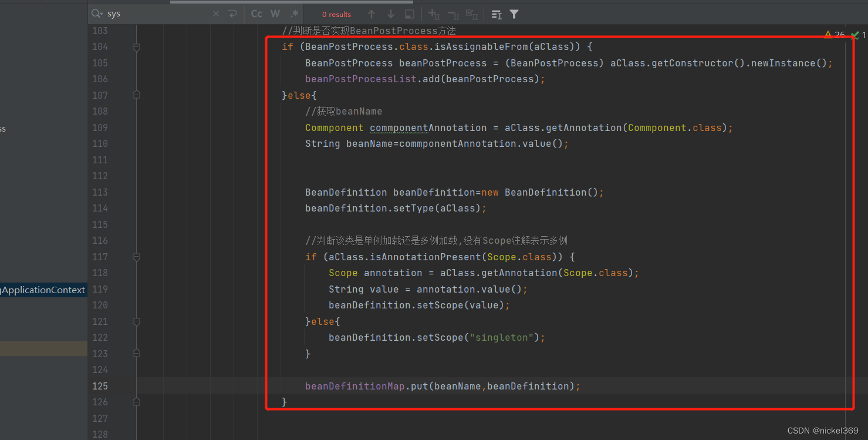Click line number 104 in gutter

[x=100, y=46]
